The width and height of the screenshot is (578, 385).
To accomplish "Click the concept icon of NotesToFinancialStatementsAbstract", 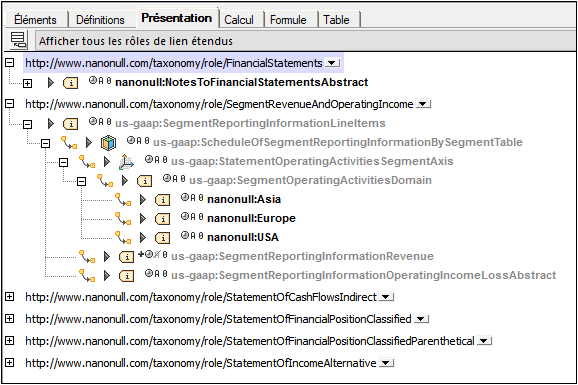I will coord(70,83).
